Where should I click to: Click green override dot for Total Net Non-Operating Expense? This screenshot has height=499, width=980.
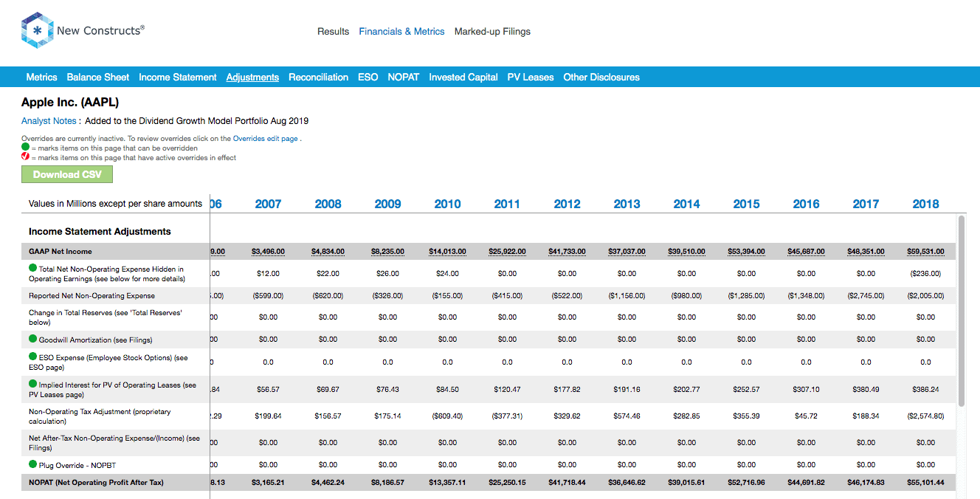coord(33,269)
